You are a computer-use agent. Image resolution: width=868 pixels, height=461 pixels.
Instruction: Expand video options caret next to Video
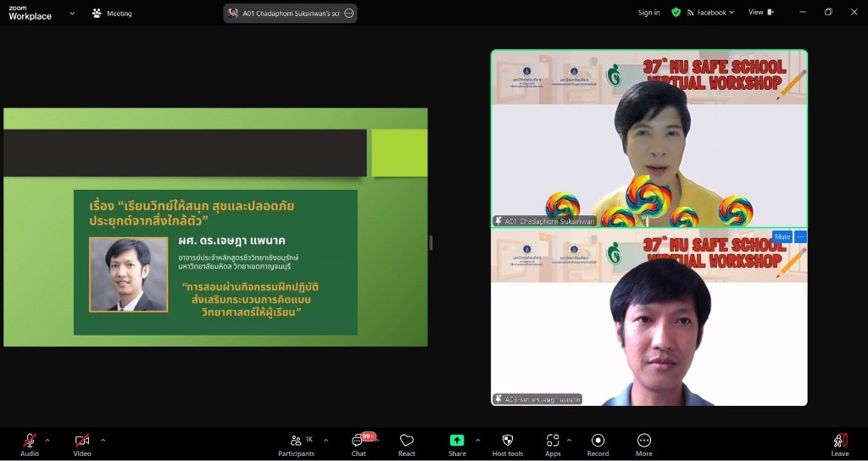click(x=103, y=441)
